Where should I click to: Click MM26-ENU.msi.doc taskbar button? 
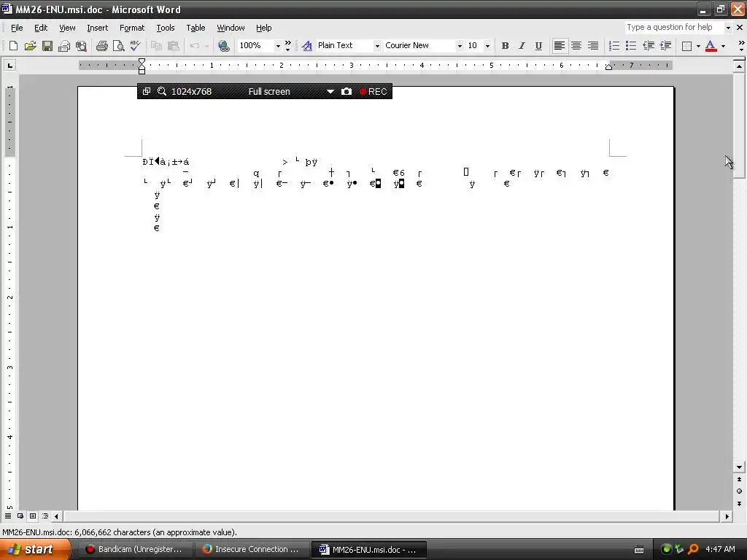[x=368, y=550]
